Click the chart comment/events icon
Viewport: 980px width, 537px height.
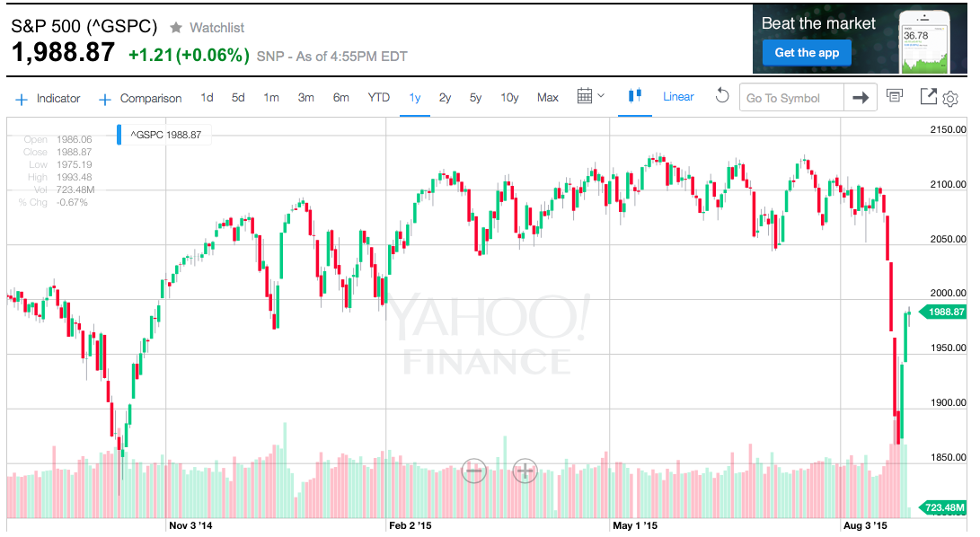(x=894, y=96)
